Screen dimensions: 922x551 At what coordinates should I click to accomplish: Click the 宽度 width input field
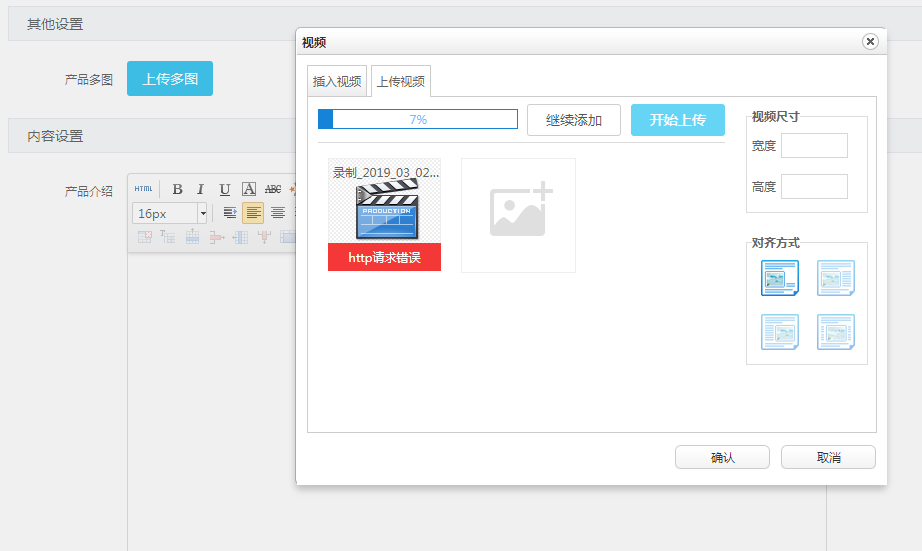coord(814,146)
